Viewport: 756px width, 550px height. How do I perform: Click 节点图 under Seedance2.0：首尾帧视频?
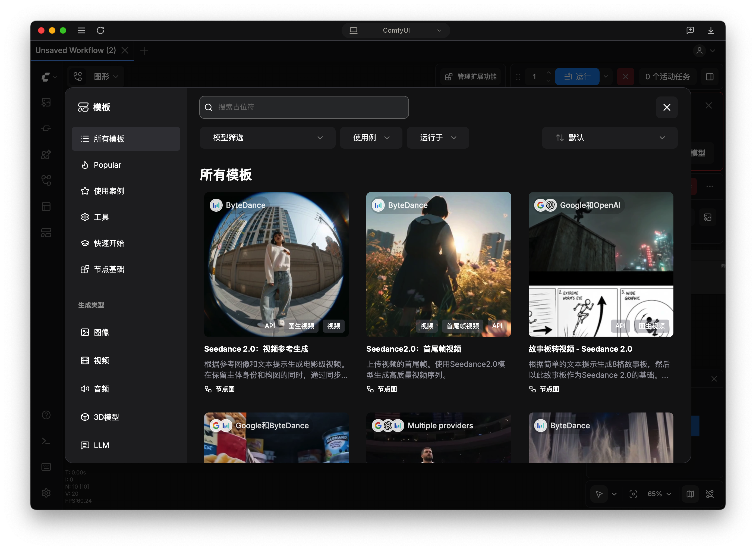382,389
